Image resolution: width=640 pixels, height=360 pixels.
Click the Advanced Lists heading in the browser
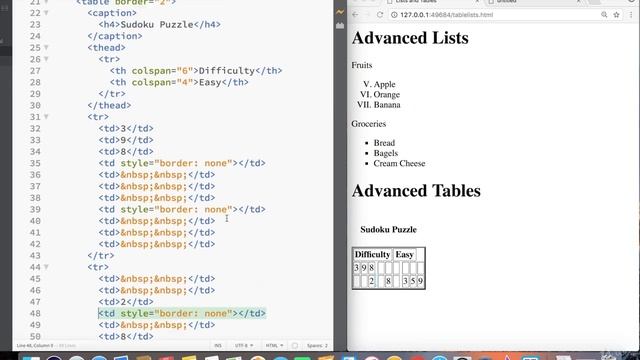tap(410, 38)
